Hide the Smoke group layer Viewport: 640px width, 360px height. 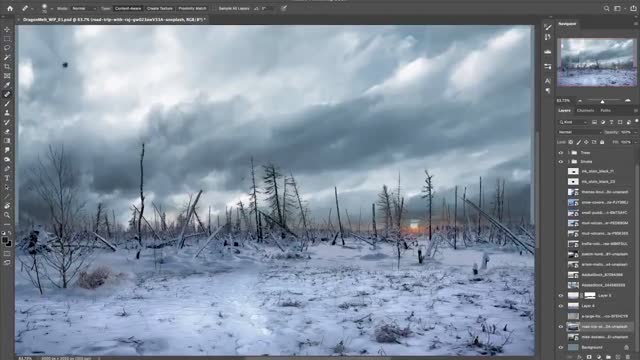(x=561, y=162)
